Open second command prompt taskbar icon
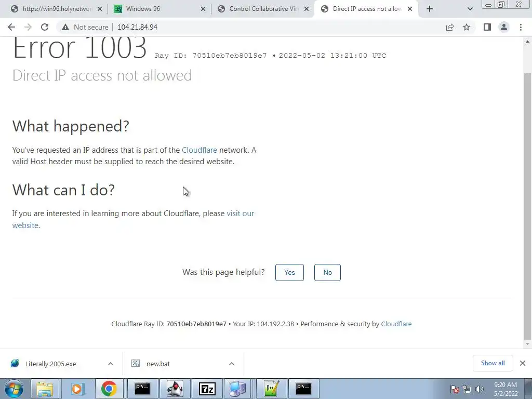Image resolution: width=532 pixels, height=399 pixels. tap(303, 389)
